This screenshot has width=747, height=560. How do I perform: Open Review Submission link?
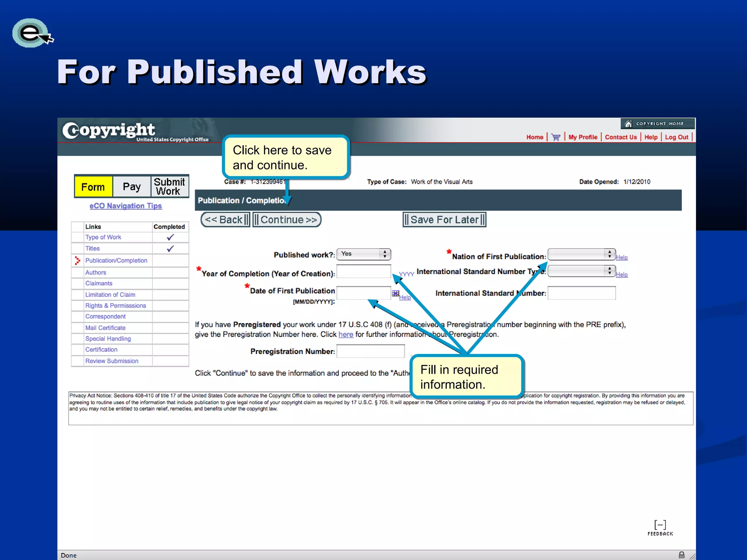[112, 361]
